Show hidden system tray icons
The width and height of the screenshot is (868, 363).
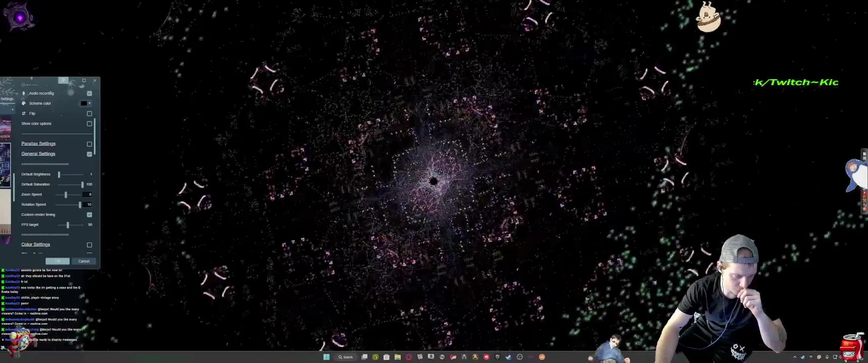[x=795, y=357]
